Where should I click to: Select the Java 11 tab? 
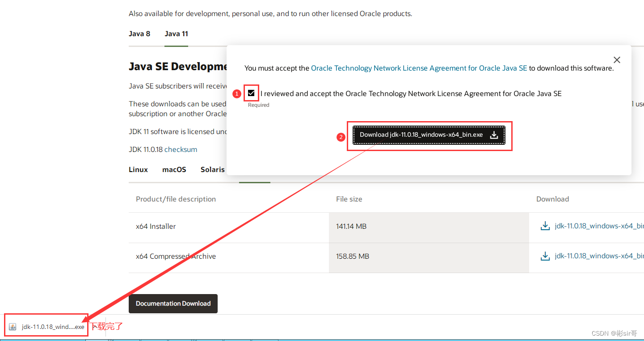pyautogui.click(x=176, y=34)
